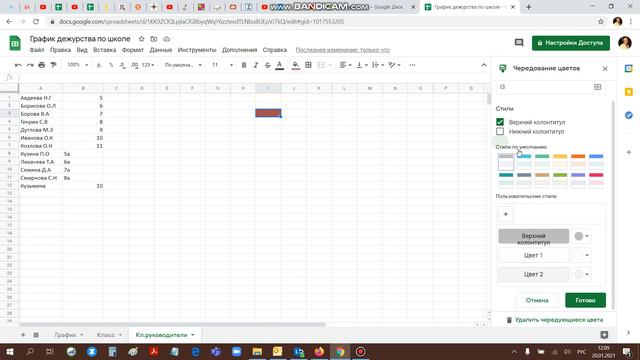Viewport: 640px width, 360px height.
Task: Open the all sheets list
Action: [x=36, y=335]
